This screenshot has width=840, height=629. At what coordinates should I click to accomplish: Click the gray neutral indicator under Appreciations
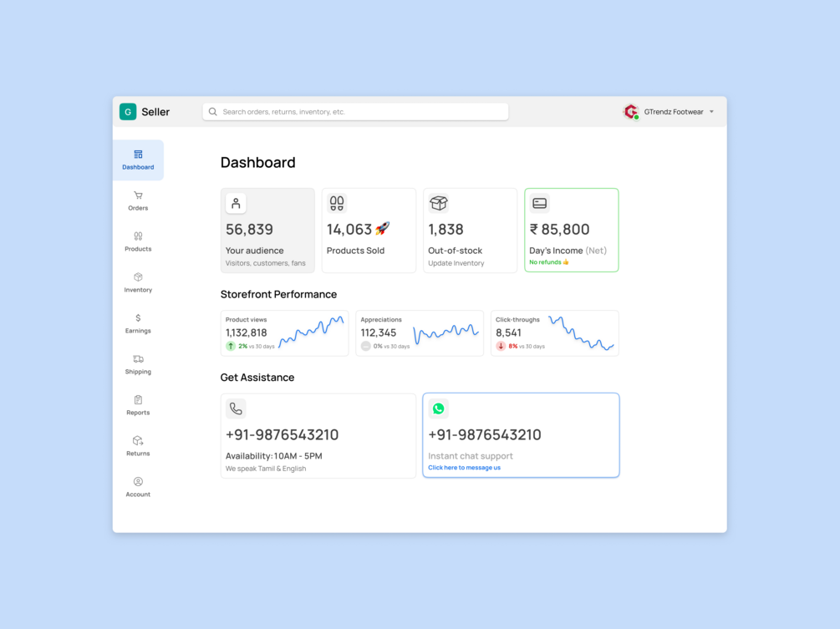(x=365, y=347)
